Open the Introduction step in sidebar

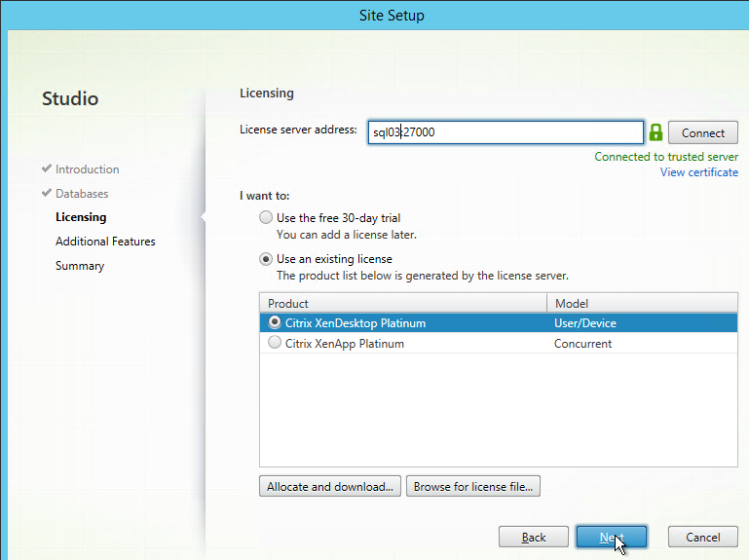click(x=87, y=169)
